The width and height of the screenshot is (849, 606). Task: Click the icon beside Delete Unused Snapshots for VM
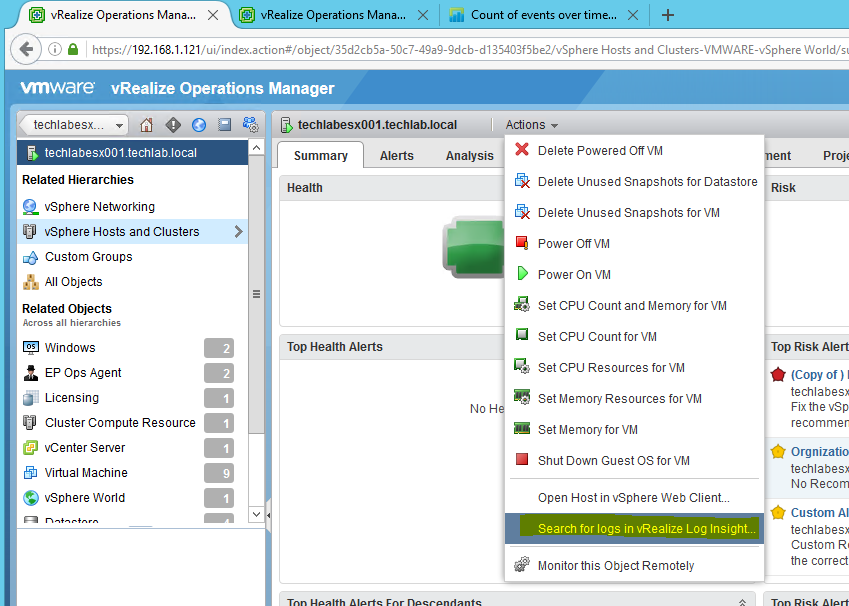522,212
